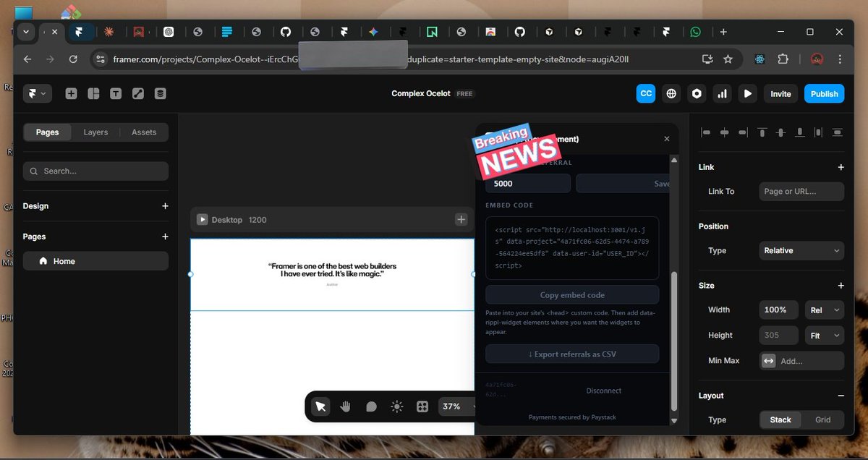Select the comment bubble tool
This screenshot has height=460, width=868.
[x=371, y=406]
